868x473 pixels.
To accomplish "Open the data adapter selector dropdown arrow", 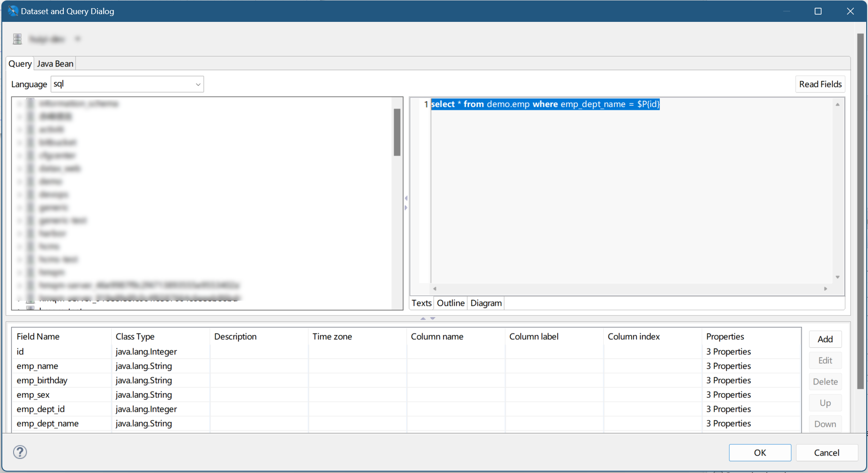I will point(78,39).
